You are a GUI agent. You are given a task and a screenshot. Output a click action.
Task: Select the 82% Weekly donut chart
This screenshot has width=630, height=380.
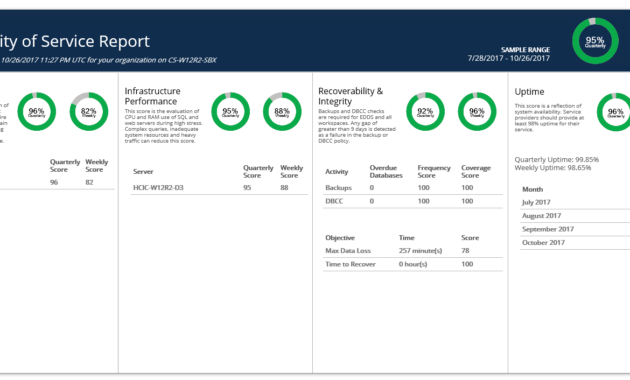point(89,112)
